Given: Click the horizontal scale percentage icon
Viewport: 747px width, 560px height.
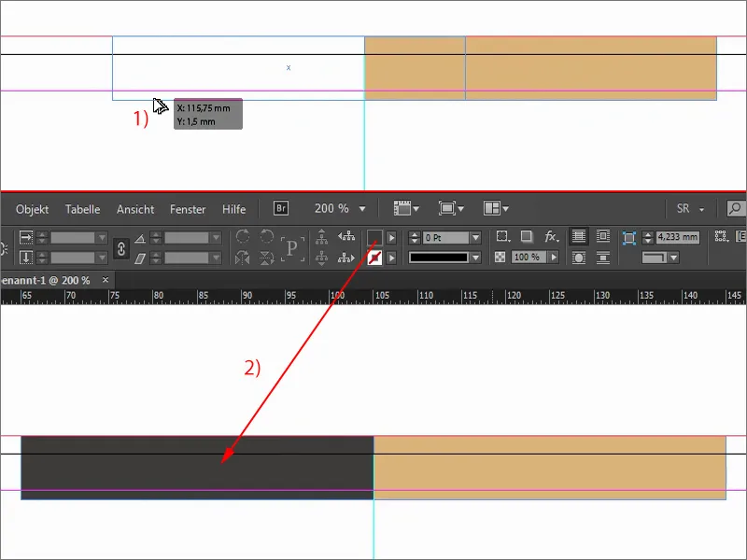Looking at the screenshot, I should pos(26,237).
